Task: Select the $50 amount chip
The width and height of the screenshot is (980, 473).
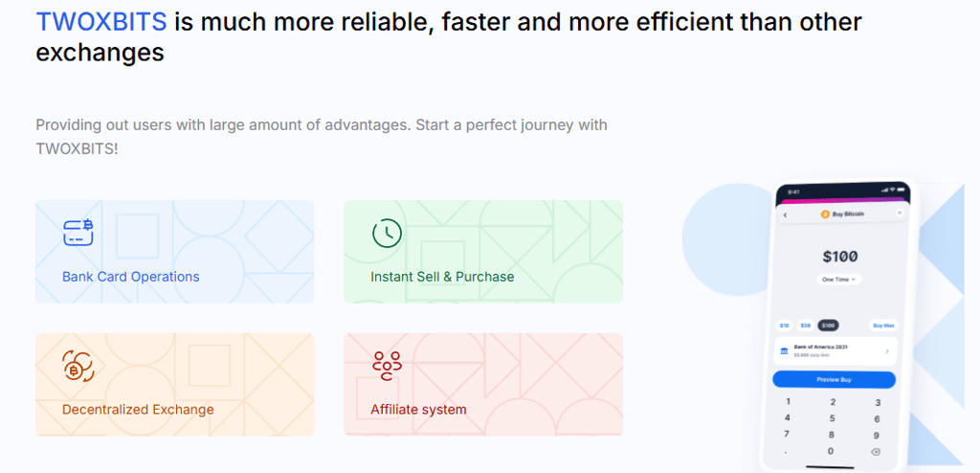Action: coord(806,326)
